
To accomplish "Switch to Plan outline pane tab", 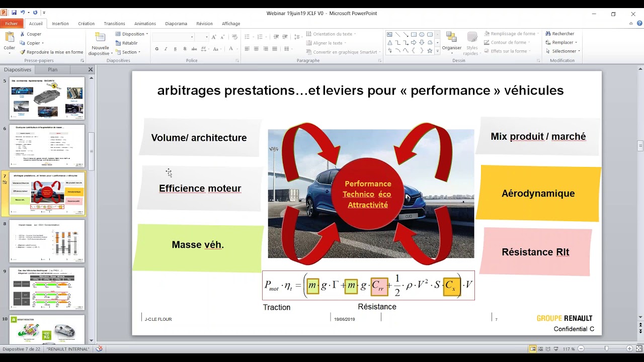I will tap(52, 70).
